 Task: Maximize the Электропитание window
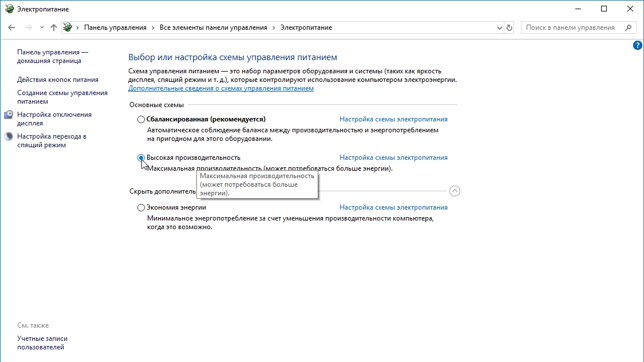604,9
